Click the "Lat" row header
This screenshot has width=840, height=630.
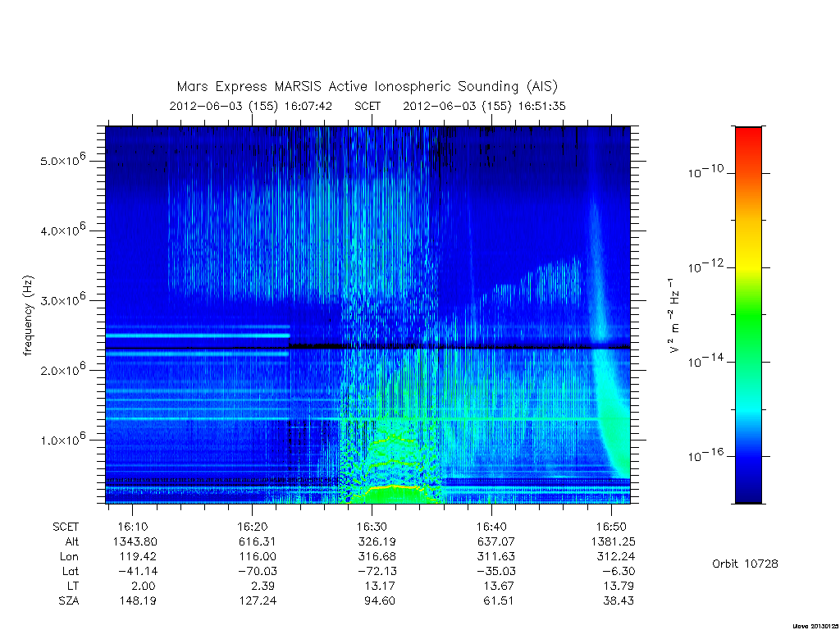pyautogui.click(x=71, y=571)
